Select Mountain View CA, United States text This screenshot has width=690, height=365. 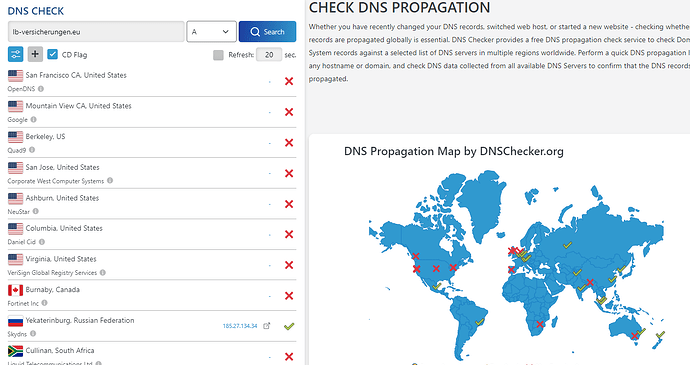point(78,106)
